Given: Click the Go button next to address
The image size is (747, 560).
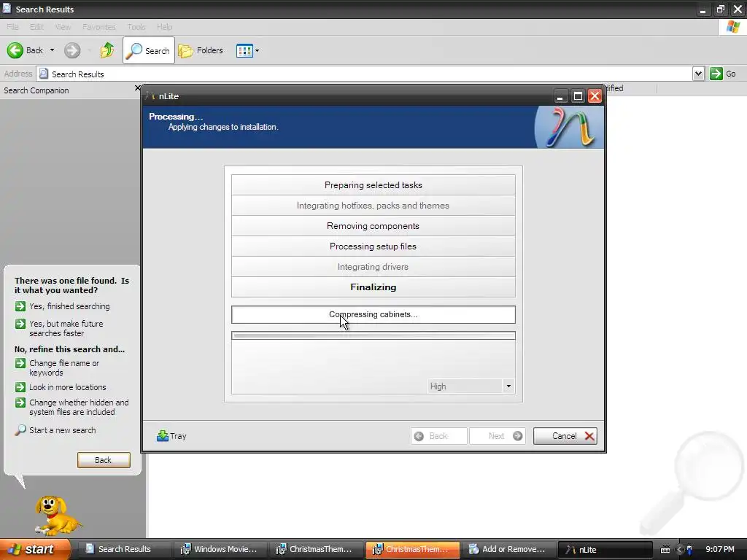Looking at the screenshot, I should point(723,74).
